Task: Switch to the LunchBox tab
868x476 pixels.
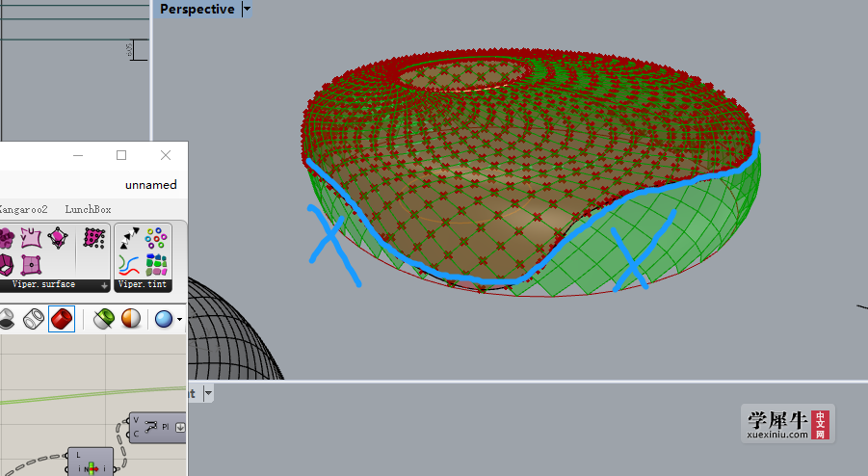Action: tap(88, 209)
